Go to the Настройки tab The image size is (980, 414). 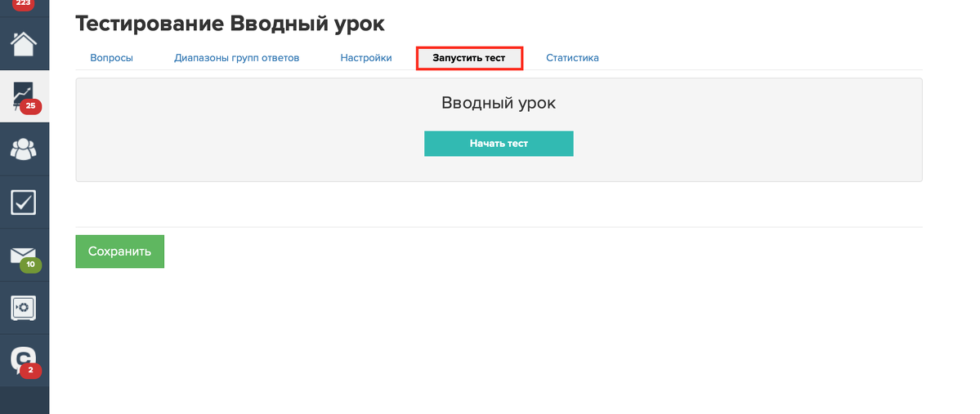pyautogui.click(x=366, y=58)
